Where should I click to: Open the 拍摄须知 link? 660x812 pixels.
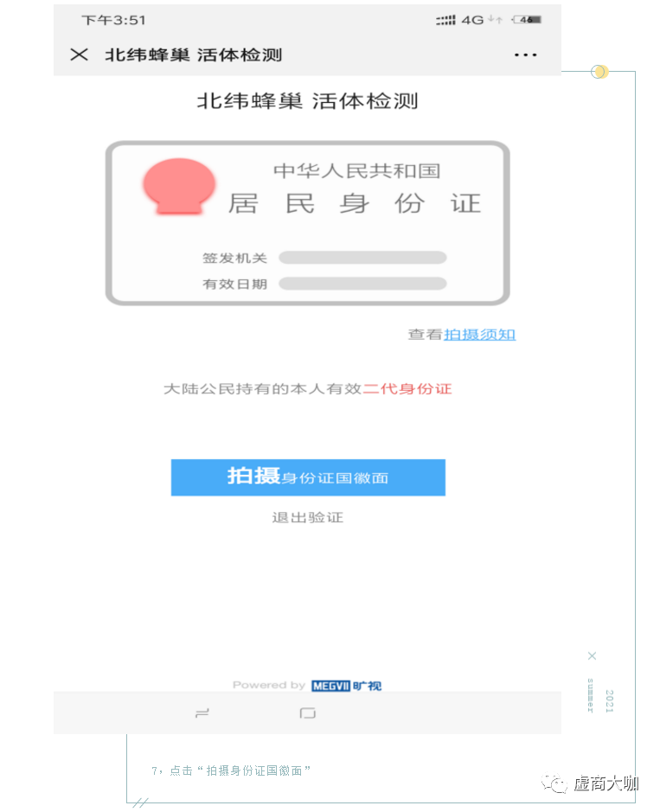[x=479, y=335]
